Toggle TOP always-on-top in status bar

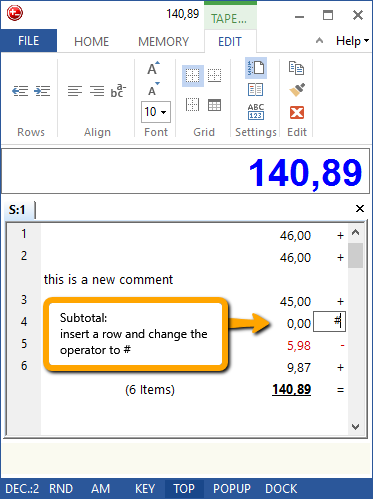pos(184,489)
